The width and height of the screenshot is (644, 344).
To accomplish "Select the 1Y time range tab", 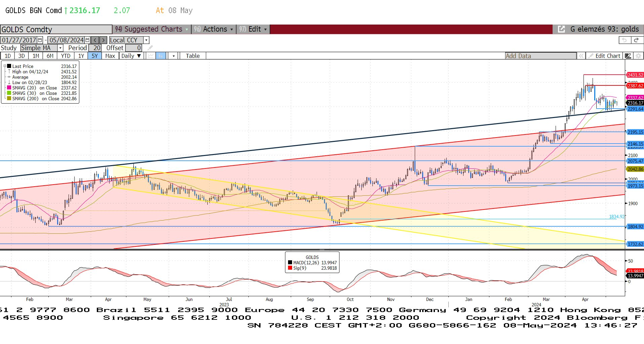I will pos(81,56).
